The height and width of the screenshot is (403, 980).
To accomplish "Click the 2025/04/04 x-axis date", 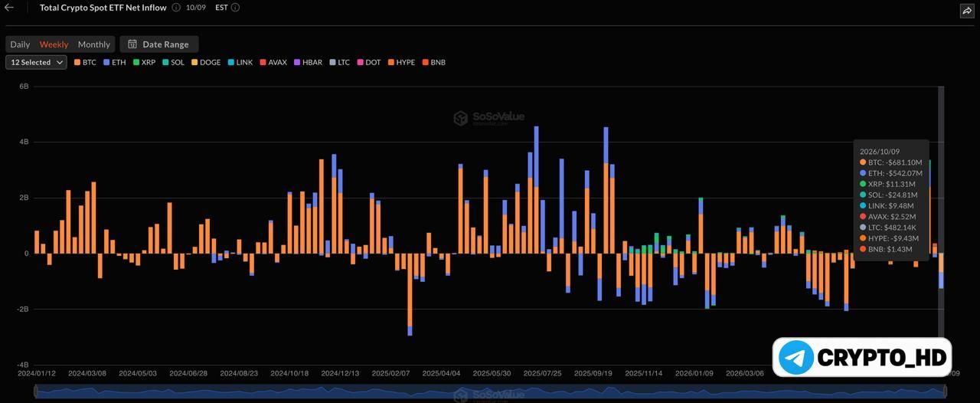I will (x=441, y=373).
